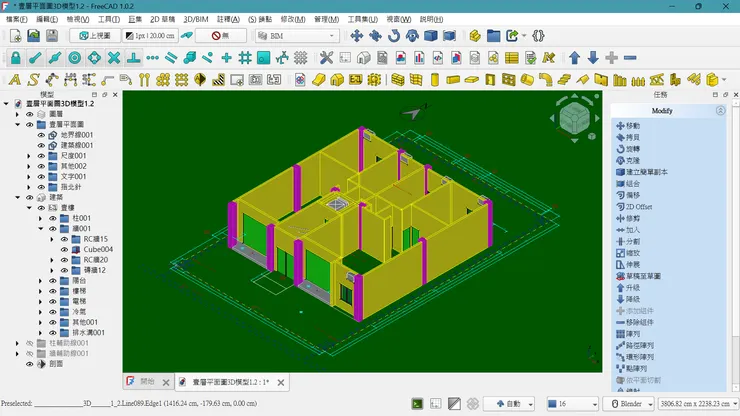Screen dimensions: 740x416
Task: Click the Door tool icon
Action: pos(490,80)
